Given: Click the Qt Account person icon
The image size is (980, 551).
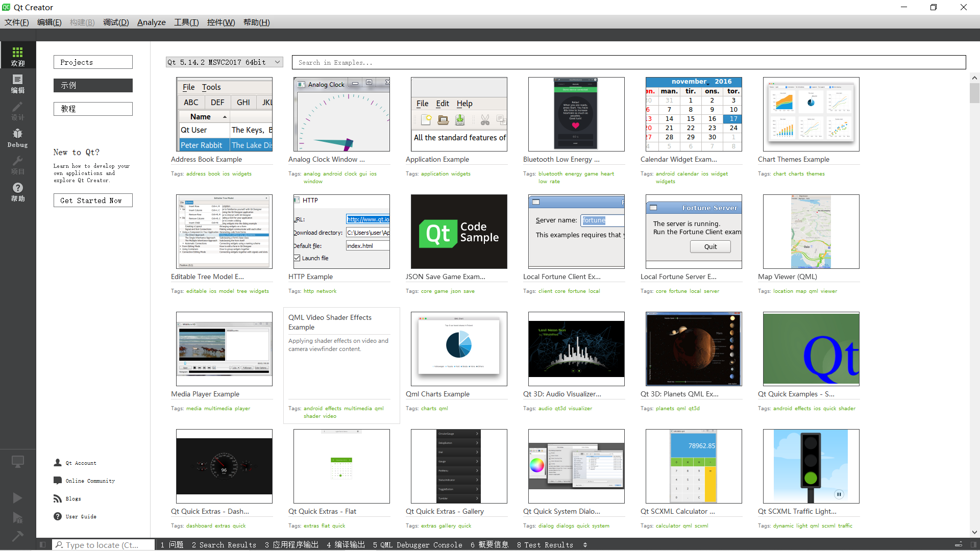Looking at the screenshot, I should [x=58, y=463].
